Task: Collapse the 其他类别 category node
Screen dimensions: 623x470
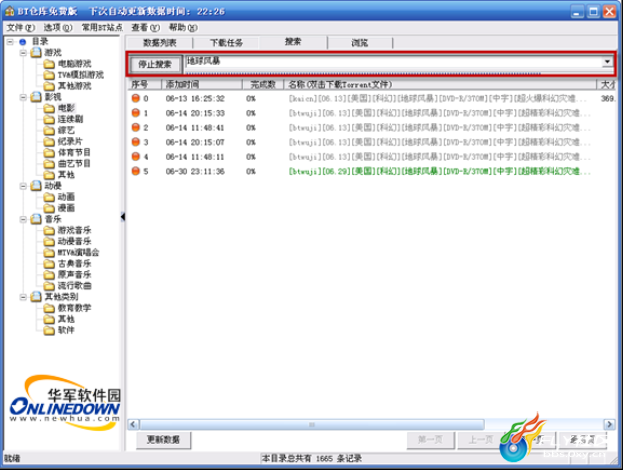Action: point(23,297)
